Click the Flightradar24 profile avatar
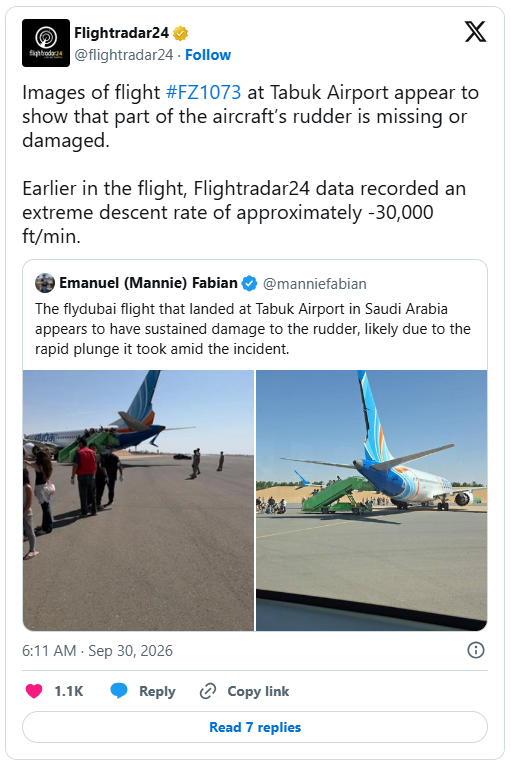Image resolution: width=511 pixels, height=766 pixels. (x=46, y=43)
